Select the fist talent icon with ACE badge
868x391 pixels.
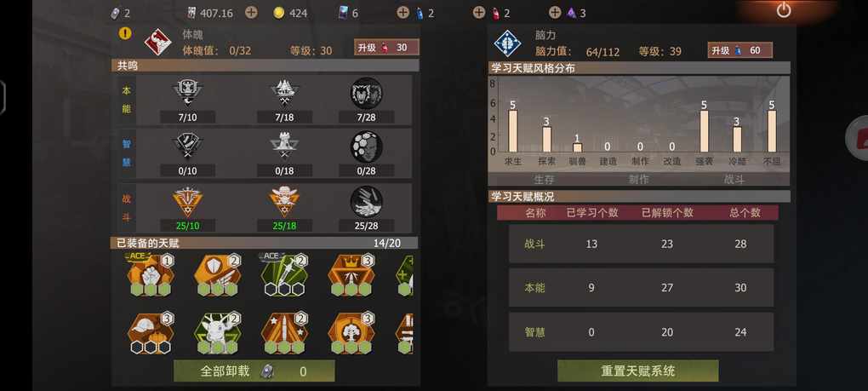(151, 275)
